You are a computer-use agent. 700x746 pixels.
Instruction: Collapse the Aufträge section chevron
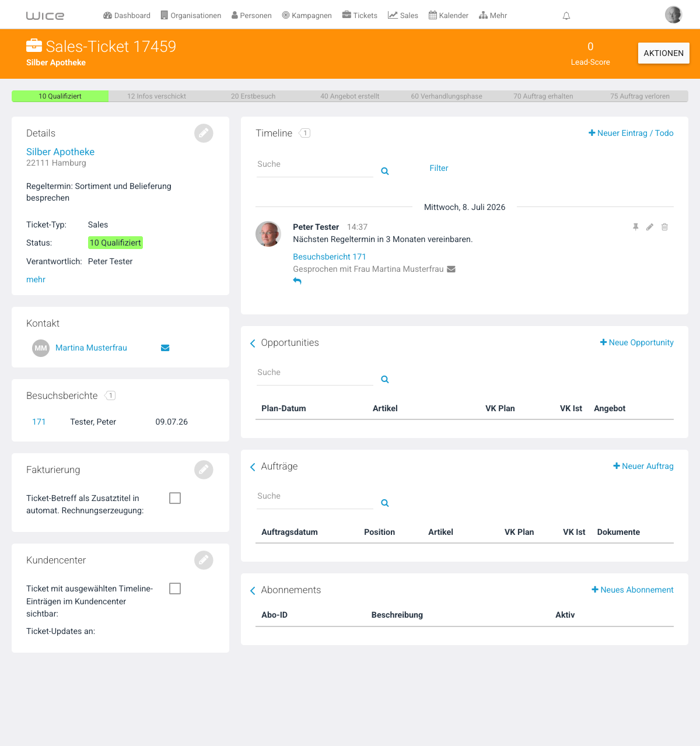point(253,467)
